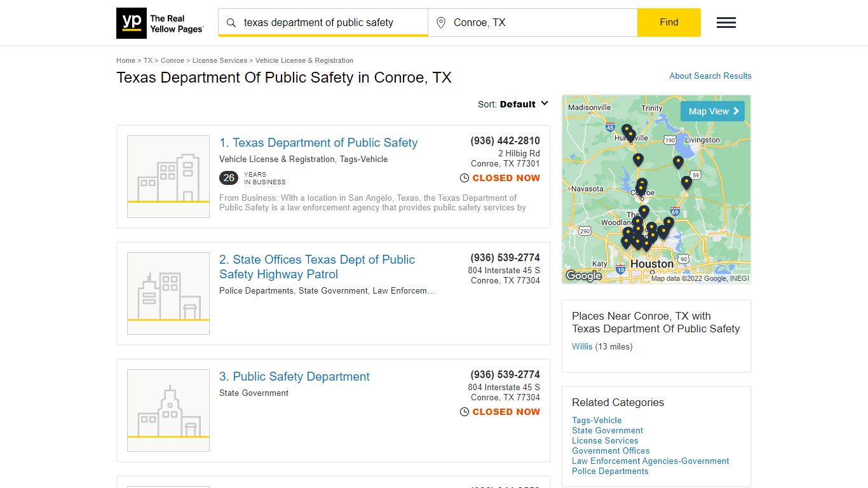The image size is (868, 488).
Task: Click About Search Results link
Action: 710,76
